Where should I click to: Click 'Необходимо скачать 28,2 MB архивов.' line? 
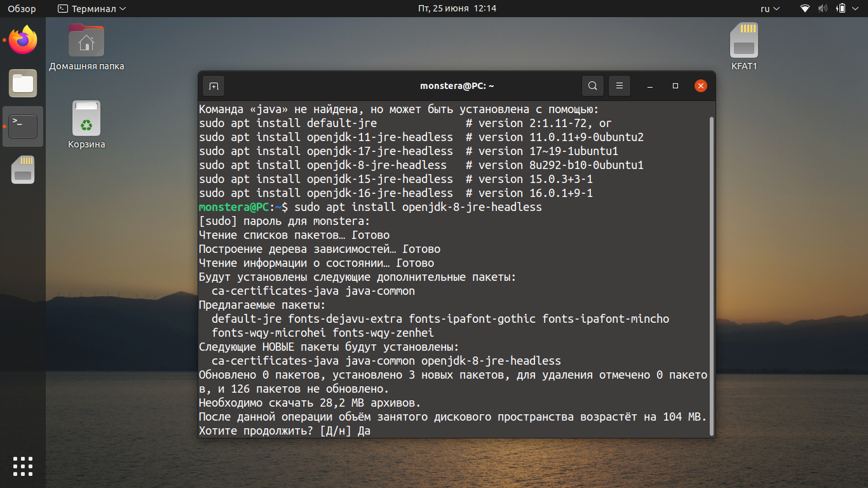(x=310, y=403)
